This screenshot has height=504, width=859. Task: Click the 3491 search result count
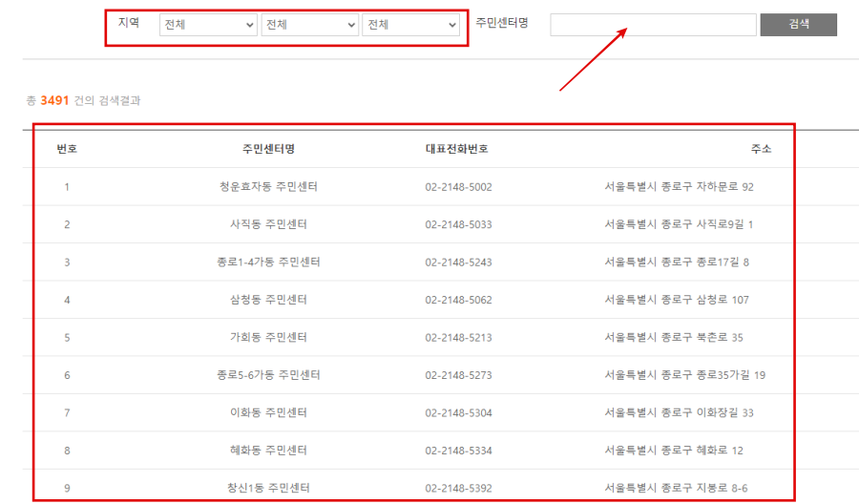point(54,101)
